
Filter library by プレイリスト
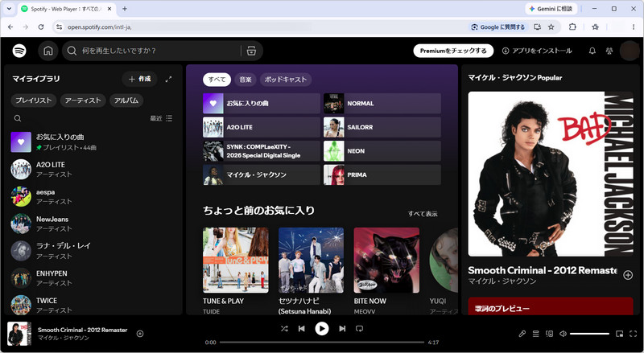point(34,101)
